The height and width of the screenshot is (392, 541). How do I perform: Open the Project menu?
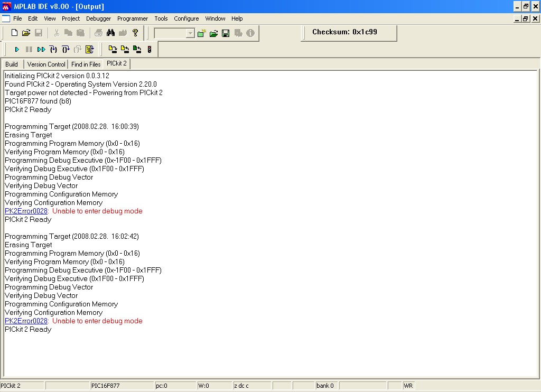coord(71,18)
